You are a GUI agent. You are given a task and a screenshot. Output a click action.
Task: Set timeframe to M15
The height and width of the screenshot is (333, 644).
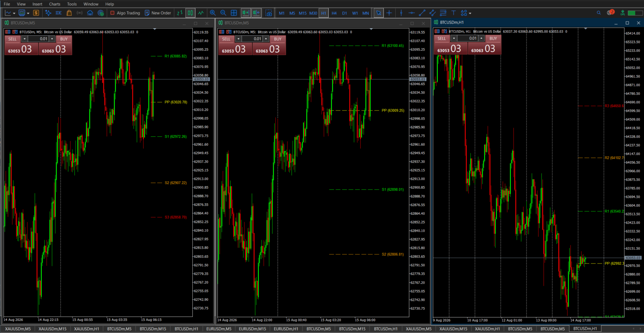click(x=303, y=13)
